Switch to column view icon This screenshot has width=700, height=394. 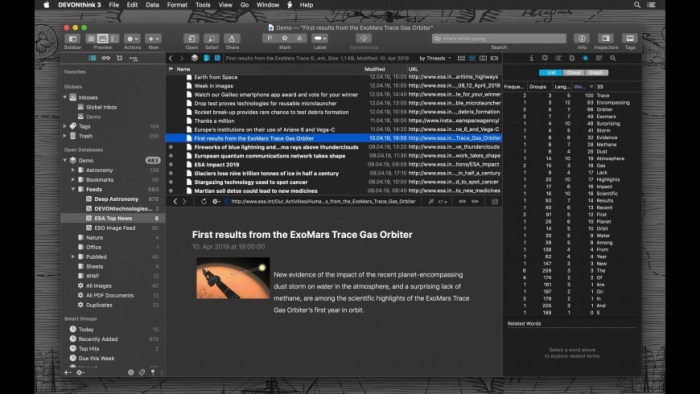coord(483,58)
